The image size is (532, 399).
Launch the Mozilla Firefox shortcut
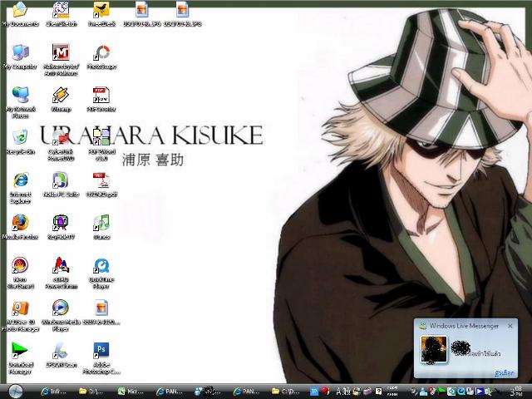pyautogui.click(x=20, y=227)
